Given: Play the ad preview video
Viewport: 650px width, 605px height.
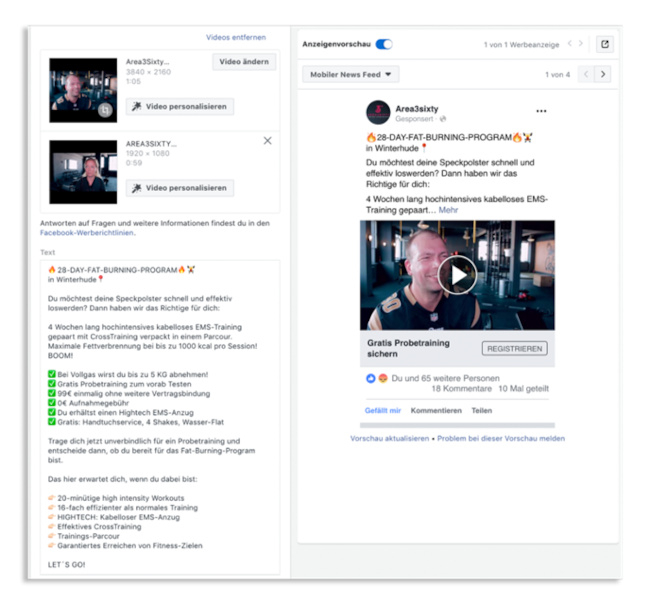Looking at the screenshot, I should pyautogui.click(x=457, y=275).
